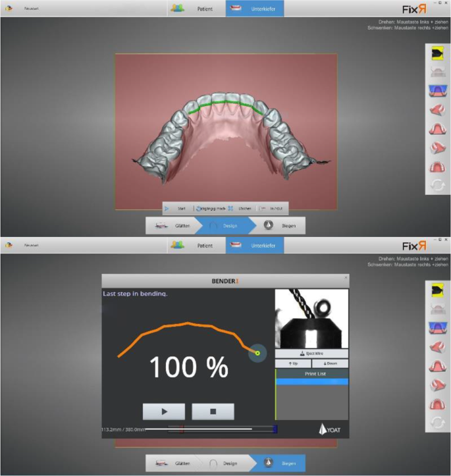This screenshot has width=451, height=476.
Task: Click Neustart in upper title bar
Action: tap(32, 9)
